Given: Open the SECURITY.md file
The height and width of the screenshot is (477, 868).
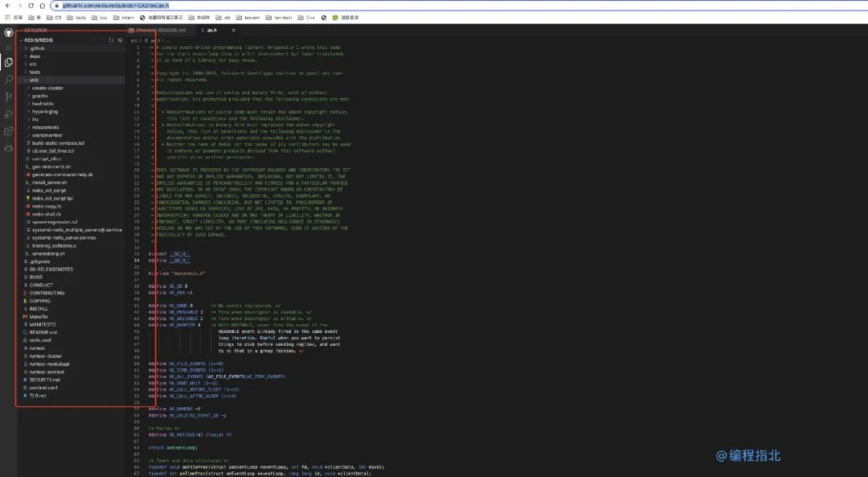Looking at the screenshot, I should click(72, 380).
